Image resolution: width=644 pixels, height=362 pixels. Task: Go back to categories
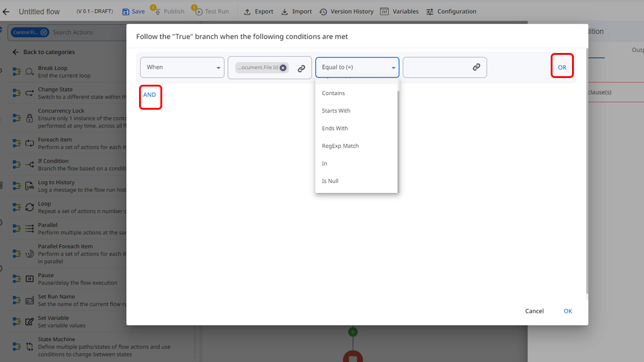coord(43,52)
